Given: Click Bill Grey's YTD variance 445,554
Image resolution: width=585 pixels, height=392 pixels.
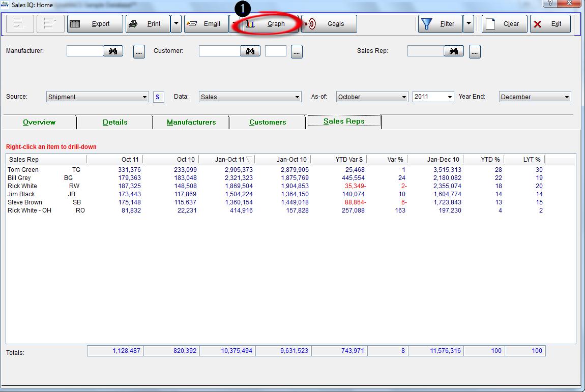Looking at the screenshot, I should [353, 178].
